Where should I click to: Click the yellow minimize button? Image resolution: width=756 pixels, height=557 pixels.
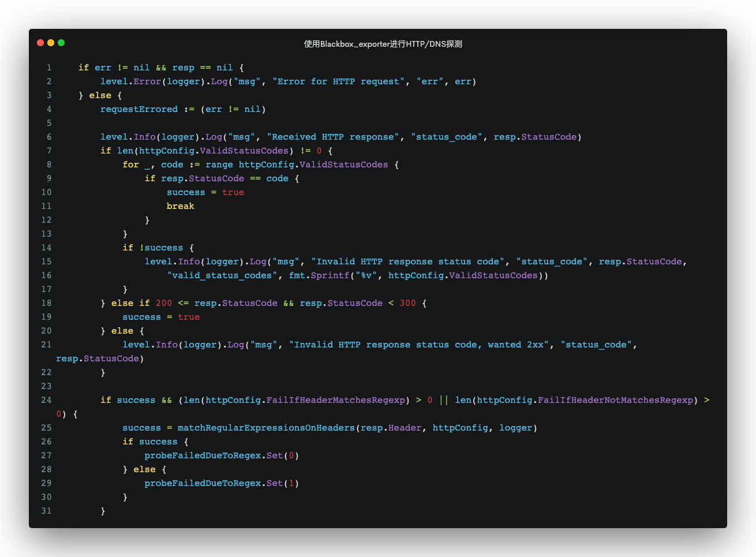[50, 43]
